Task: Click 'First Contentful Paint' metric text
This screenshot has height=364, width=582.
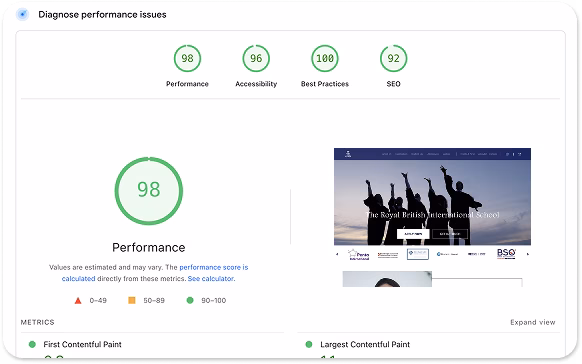Action: coord(82,344)
